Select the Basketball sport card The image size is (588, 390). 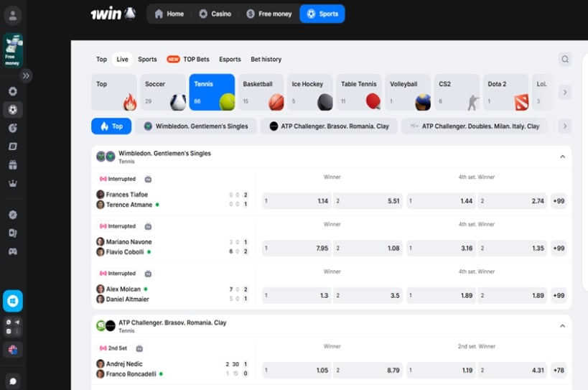tap(261, 92)
